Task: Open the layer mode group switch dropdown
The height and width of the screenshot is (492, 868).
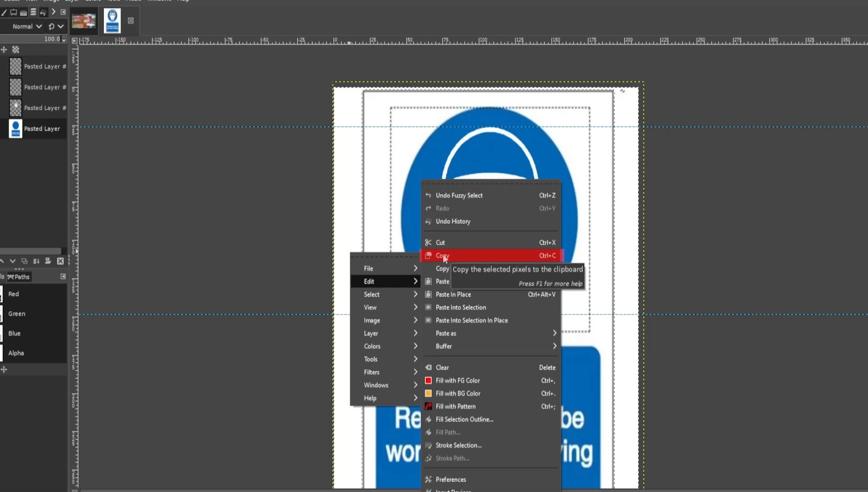Action: (56, 26)
